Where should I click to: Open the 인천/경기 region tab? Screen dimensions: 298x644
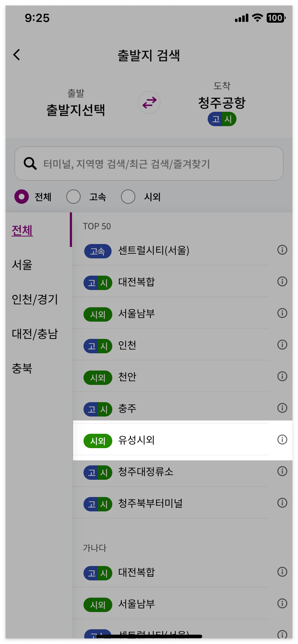[x=34, y=300]
